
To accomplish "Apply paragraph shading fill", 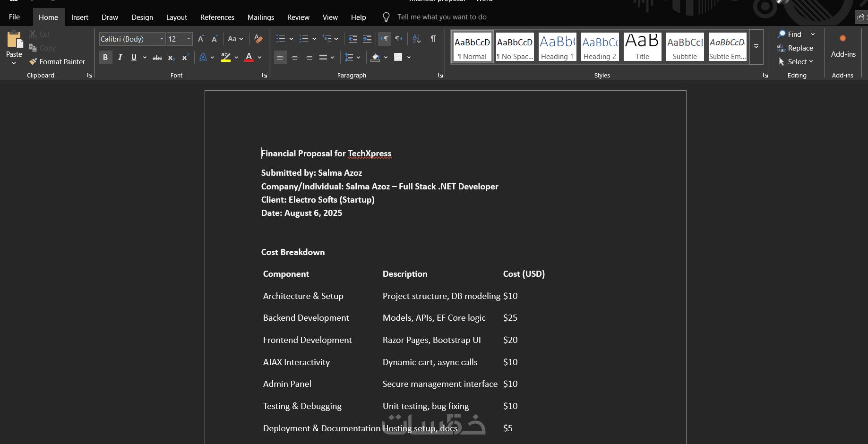I will click(x=376, y=58).
